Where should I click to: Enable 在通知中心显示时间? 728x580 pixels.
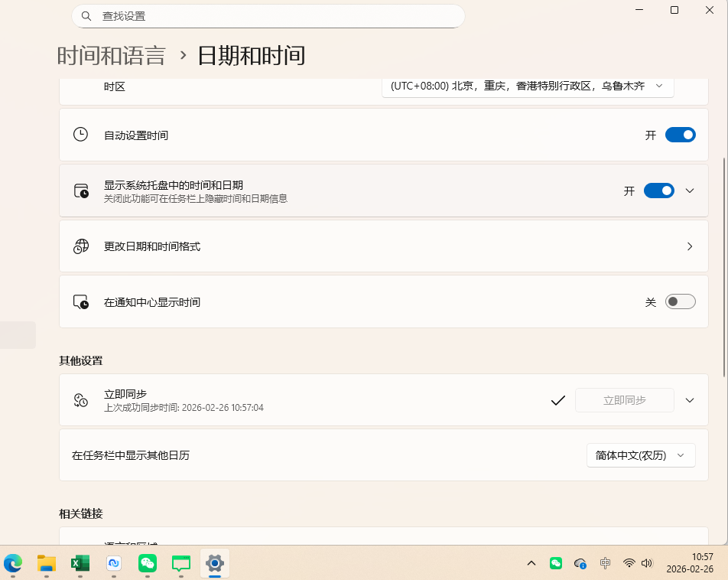point(680,301)
